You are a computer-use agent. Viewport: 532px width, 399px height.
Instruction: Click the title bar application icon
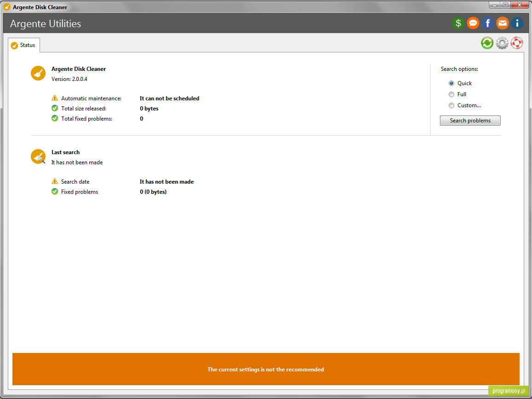pos(7,7)
